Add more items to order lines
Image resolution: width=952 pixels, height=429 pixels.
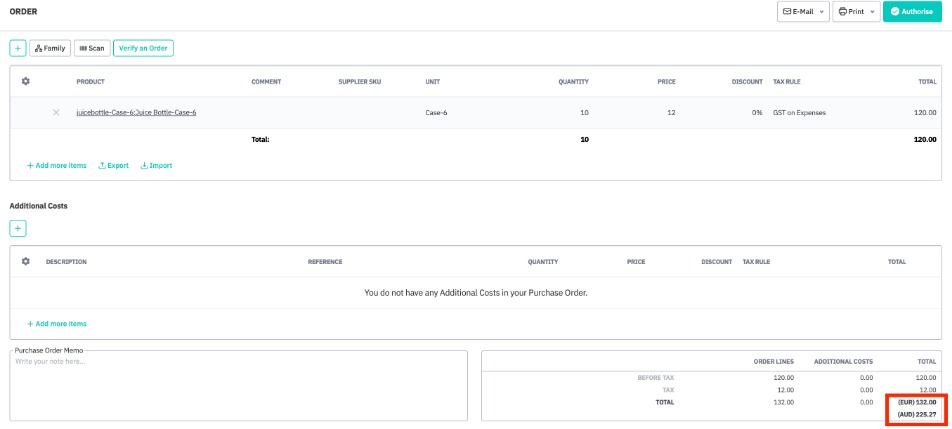pyautogui.click(x=57, y=165)
